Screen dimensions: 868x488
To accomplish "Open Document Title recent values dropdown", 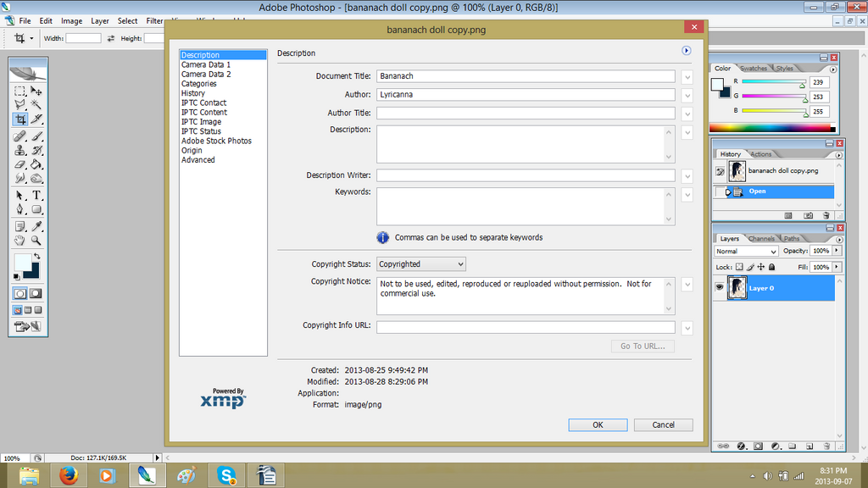I will [x=687, y=77].
